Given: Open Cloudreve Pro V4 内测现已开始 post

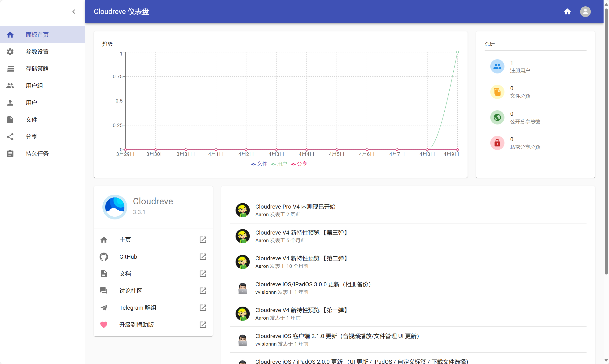Looking at the screenshot, I should click(x=295, y=206).
